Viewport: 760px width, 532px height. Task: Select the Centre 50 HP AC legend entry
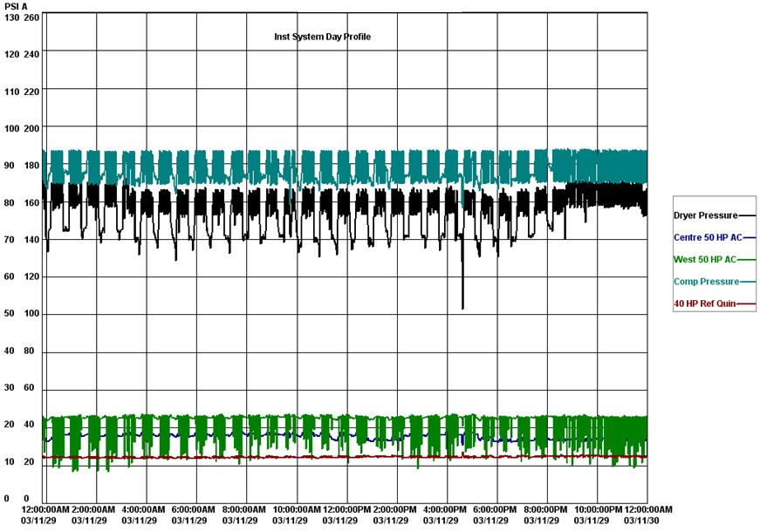tap(715, 237)
